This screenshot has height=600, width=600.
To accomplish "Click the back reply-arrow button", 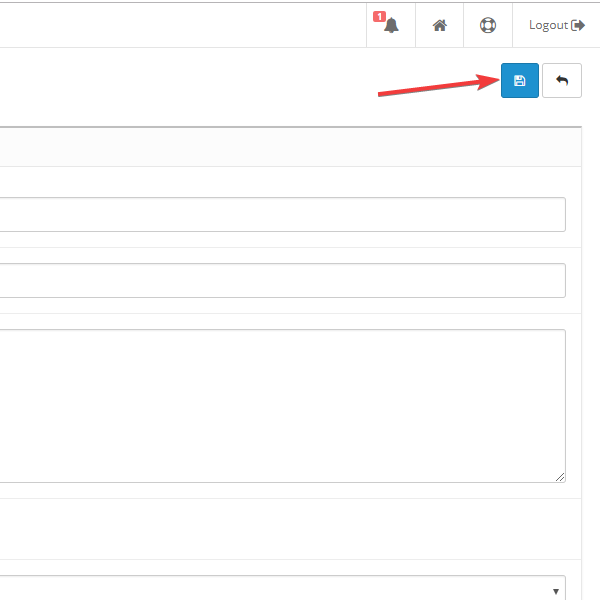I will pyautogui.click(x=562, y=81).
